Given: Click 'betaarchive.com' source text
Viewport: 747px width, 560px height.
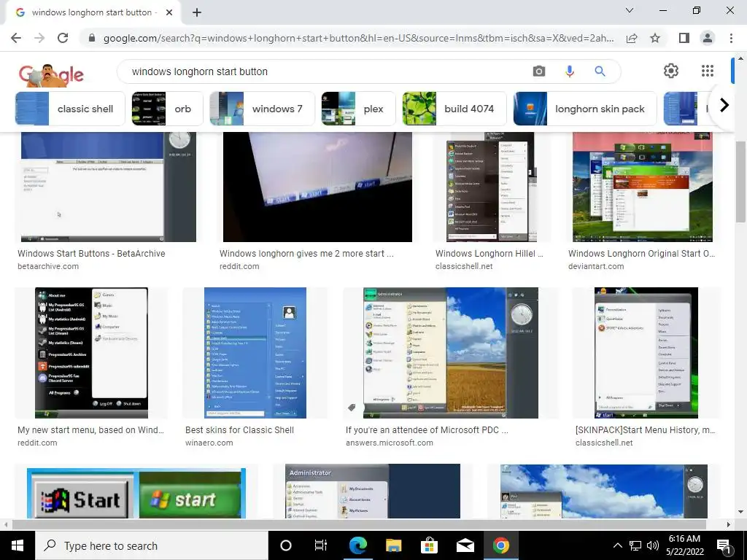Looking at the screenshot, I should (x=48, y=266).
